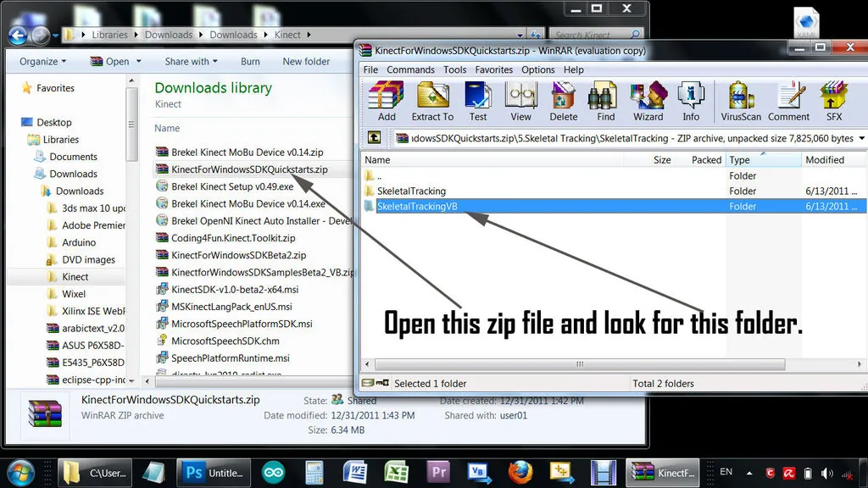This screenshot has height=488, width=868.
Task: Sort archive list by Modified column
Action: coord(825,160)
